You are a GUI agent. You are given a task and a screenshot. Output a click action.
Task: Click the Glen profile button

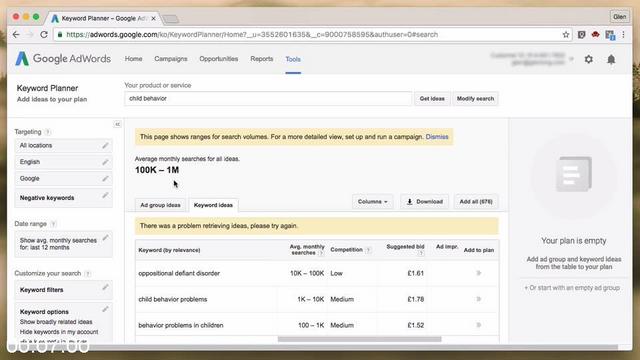coord(619,17)
